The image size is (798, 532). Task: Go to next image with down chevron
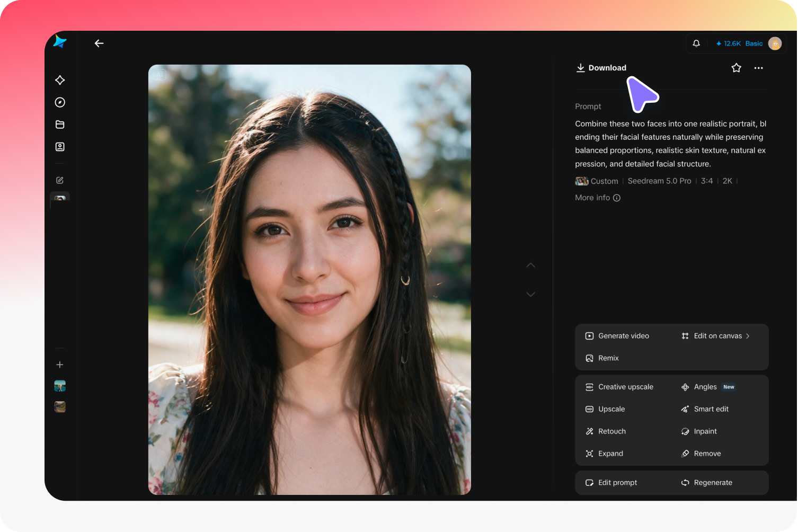pos(530,294)
